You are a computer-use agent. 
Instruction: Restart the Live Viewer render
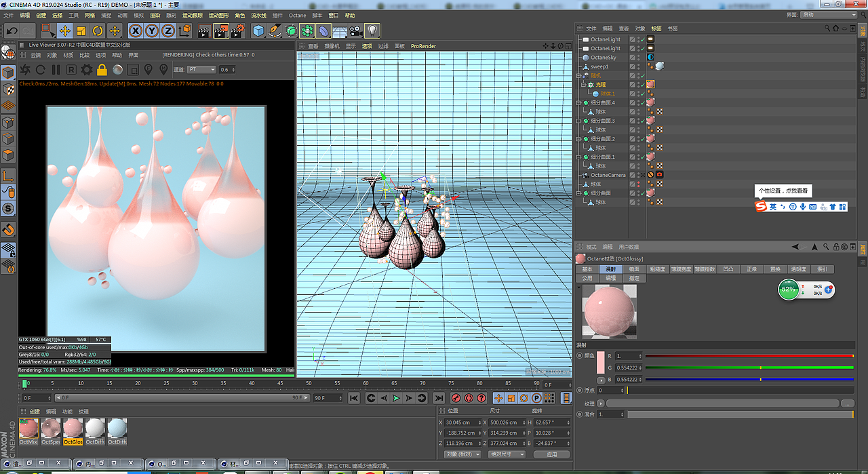[41, 69]
